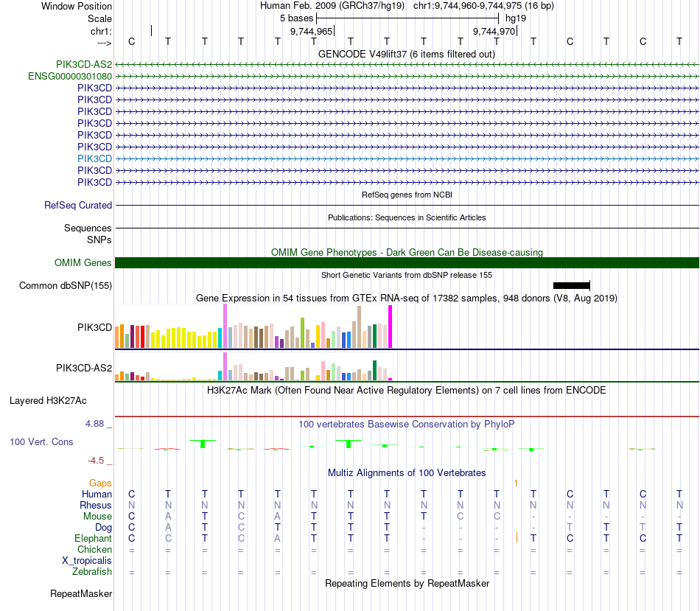Click the Window Position track label
The height and width of the screenshot is (611, 700).
point(77,6)
